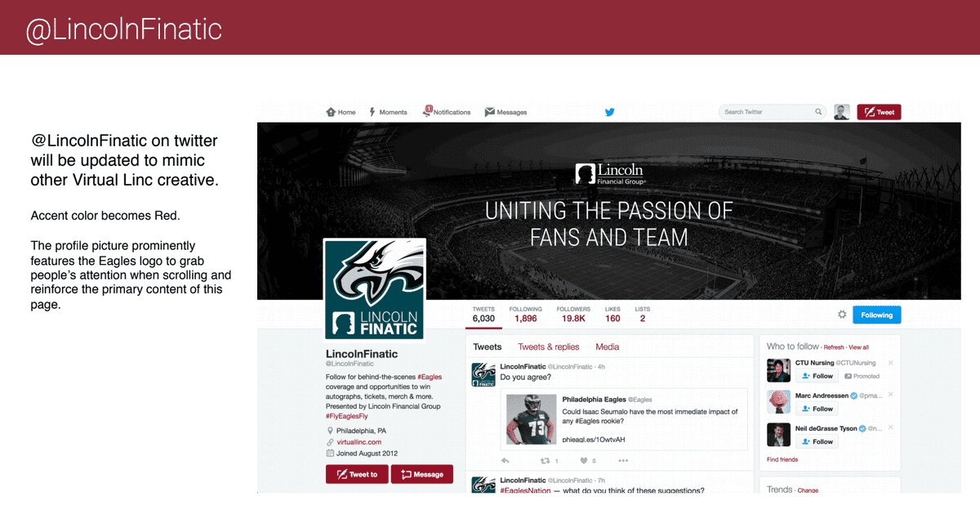Click the LincolnFinatic Eagles profile picture
Viewport: 980px width, 519px height.
click(375, 289)
